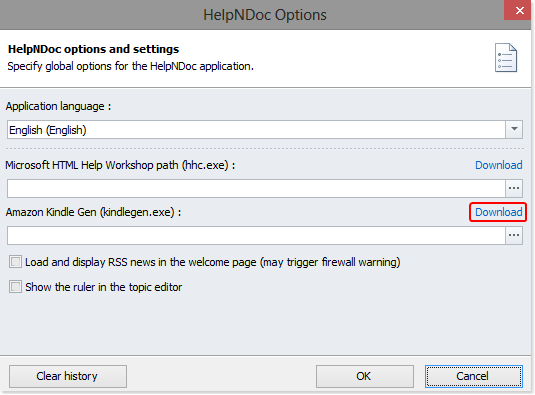The height and width of the screenshot is (395, 535).
Task: Click the HelpNDoc Options title bar text
Action: [x=265, y=15]
